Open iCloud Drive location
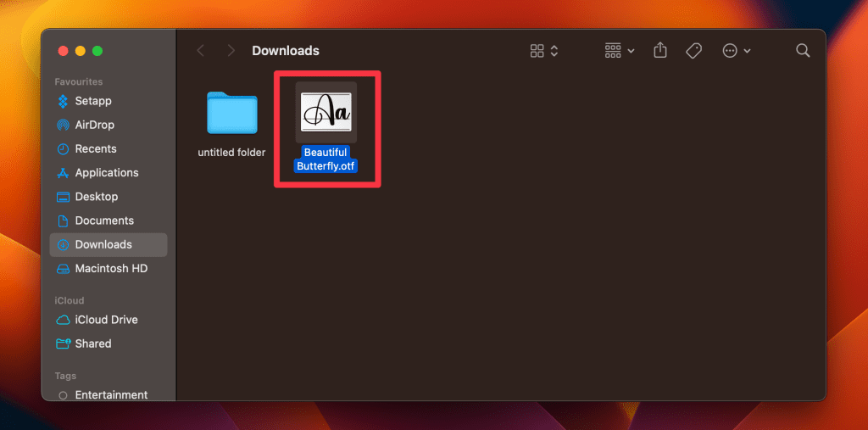 (x=106, y=320)
